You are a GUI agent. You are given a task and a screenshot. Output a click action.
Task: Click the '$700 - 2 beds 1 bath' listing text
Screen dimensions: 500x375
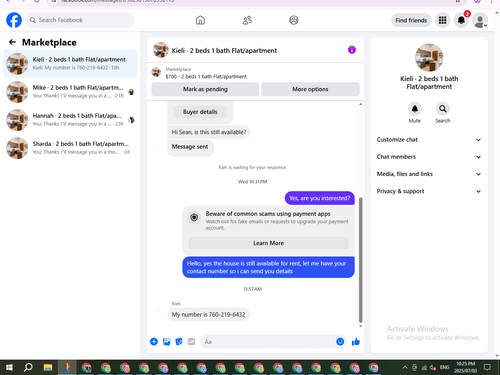[x=206, y=76]
